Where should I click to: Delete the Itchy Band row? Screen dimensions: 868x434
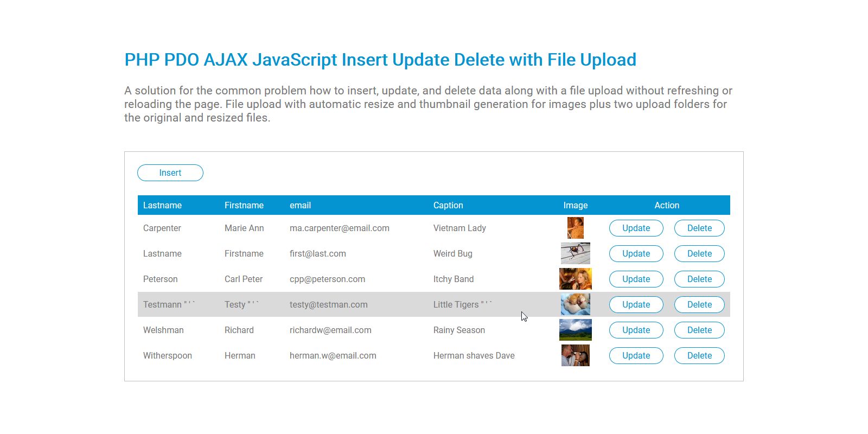click(699, 279)
